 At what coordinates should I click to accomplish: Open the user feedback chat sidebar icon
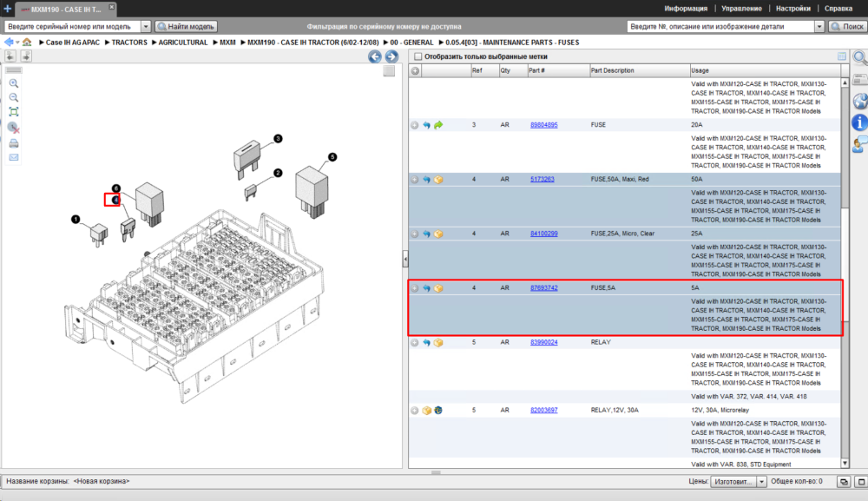pos(859,145)
